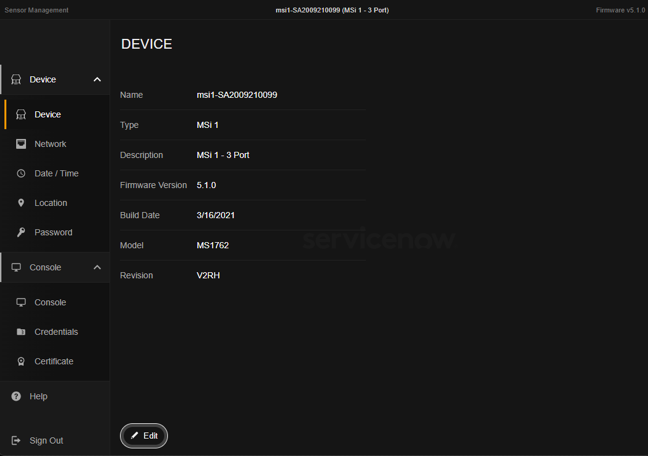Open Credentials page
This screenshot has width=648, height=456.
pyautogui.click(x=57, y=332)
